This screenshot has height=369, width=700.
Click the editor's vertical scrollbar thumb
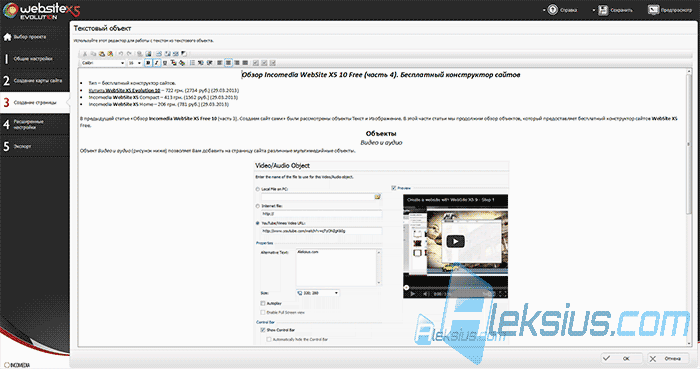pos(688,143)
